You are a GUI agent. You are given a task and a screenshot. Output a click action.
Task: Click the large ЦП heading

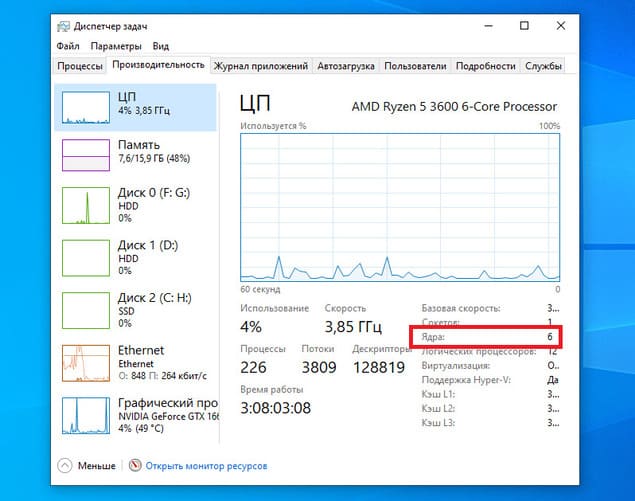[x=255, y=103]
